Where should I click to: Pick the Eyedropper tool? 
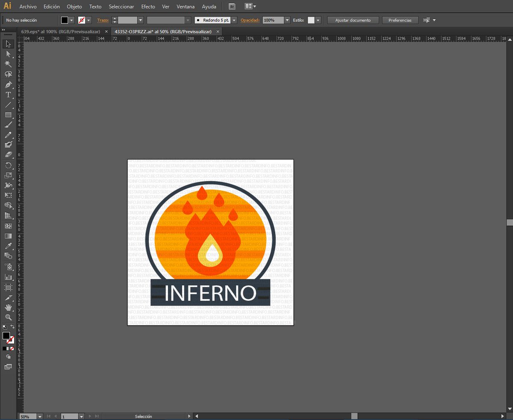pos(8,246)
